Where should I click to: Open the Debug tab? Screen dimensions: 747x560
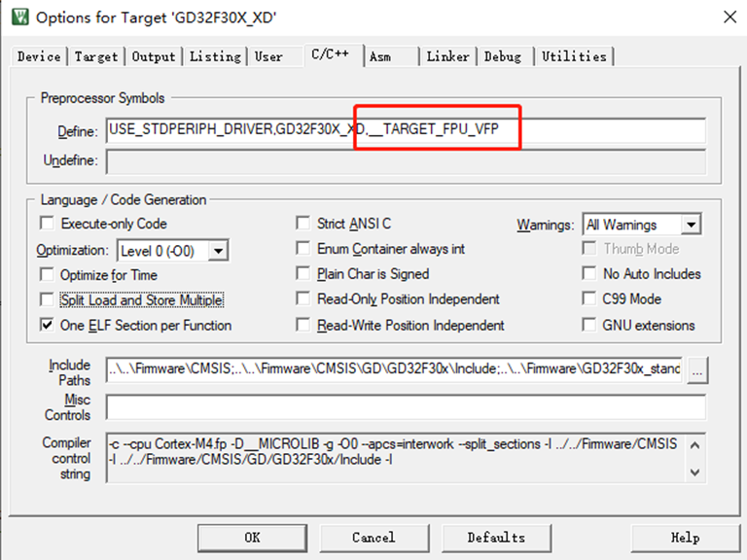[x=503, y=56]
